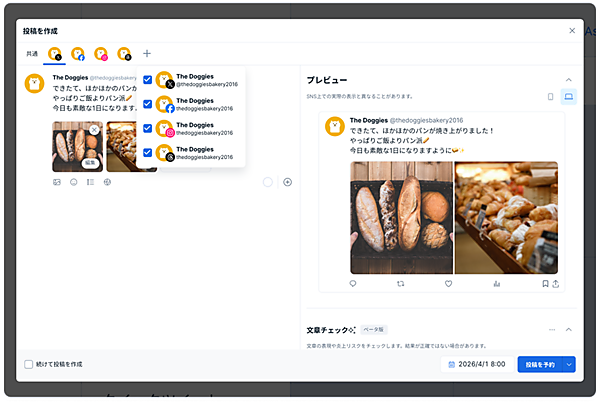Viewport: 600px width, 402px height.
Task: Open 文章チェック more options ellipsis
Action: point(552,329)
